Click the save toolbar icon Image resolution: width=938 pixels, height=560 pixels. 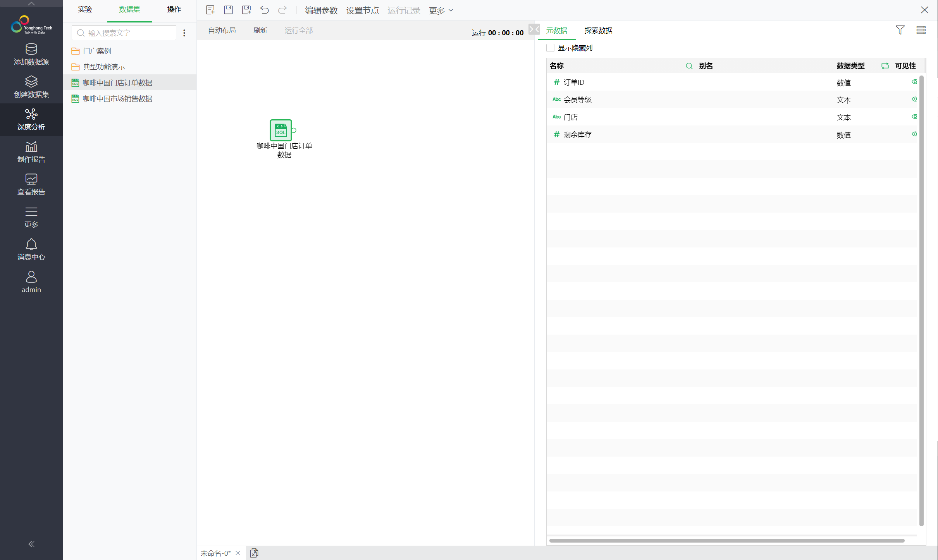pos(228,10)
